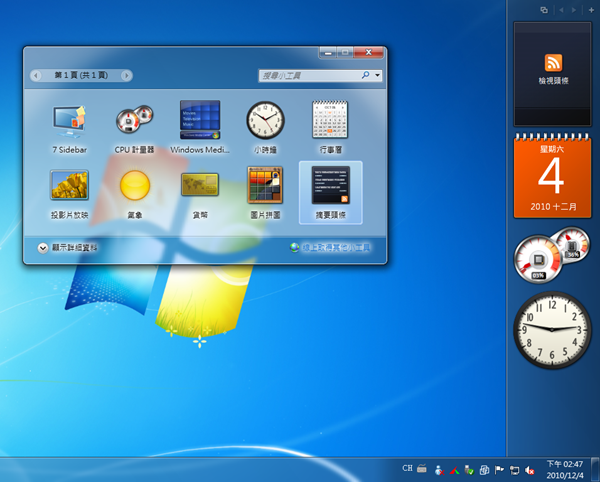Pick the 投影片放映 slideshow gadget

pos(69,192)
